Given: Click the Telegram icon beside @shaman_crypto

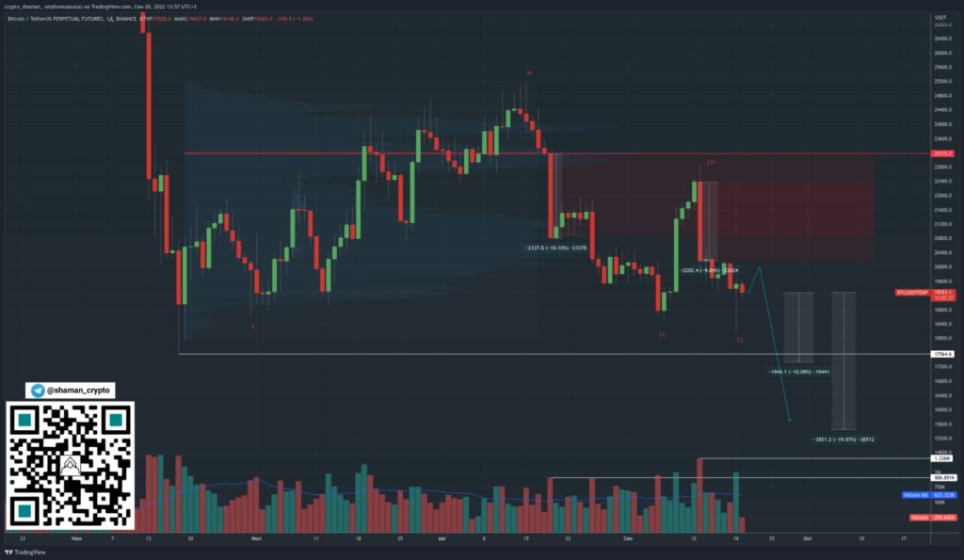Looking at the screenshot, I should click(x=39, y=390).
